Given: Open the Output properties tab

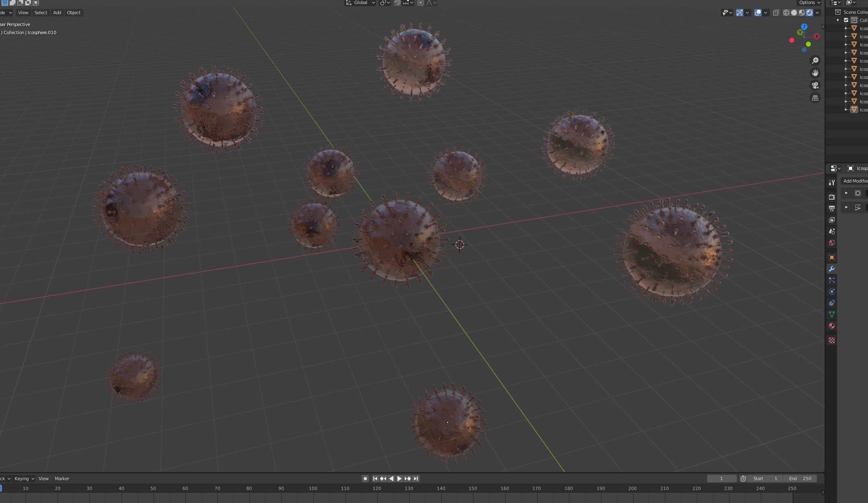Looking at the screenshot, I should click(832, 208).
